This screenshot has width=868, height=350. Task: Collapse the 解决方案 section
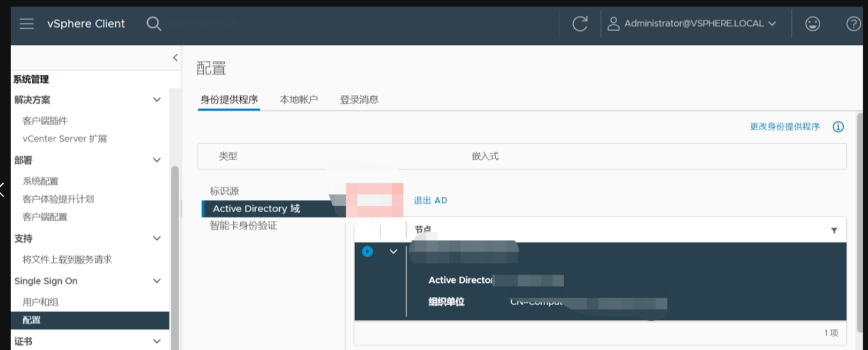click(157, 100)
